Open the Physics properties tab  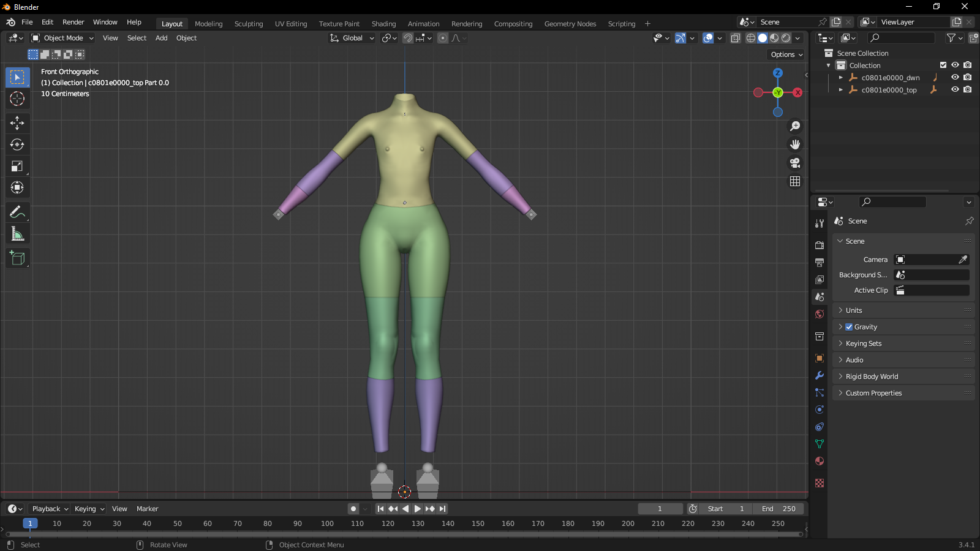pos(820,410)
